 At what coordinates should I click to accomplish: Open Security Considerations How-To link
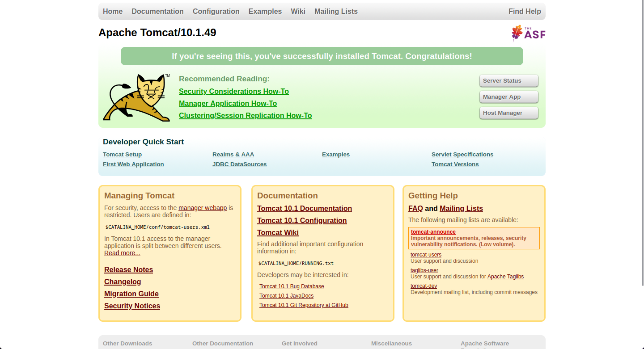(x=233, y=92)
